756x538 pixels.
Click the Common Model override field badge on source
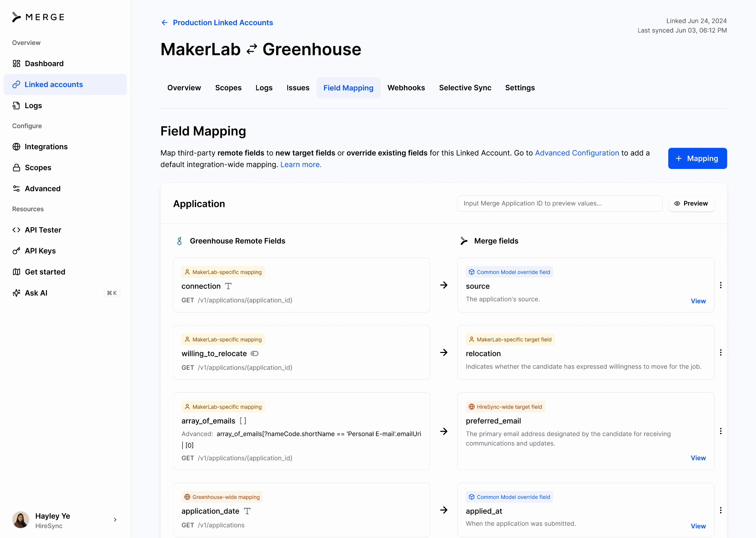(x=509, y=272)
